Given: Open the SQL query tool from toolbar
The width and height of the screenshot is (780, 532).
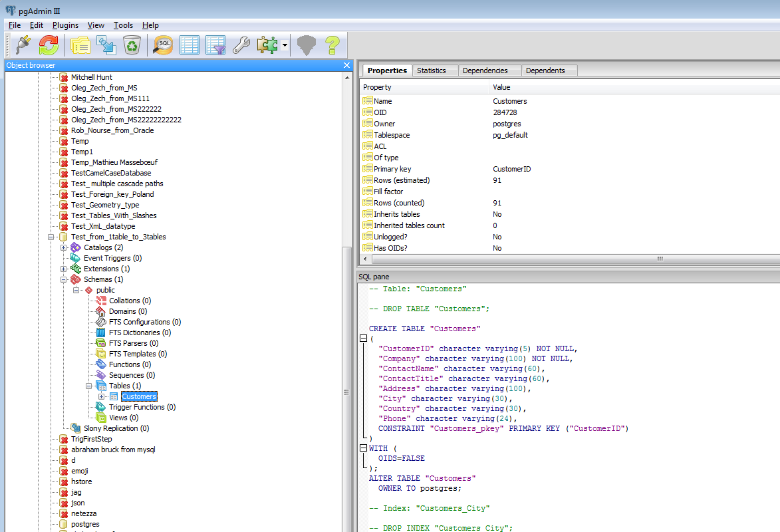Looking at the screenshot, I should 162,45.
